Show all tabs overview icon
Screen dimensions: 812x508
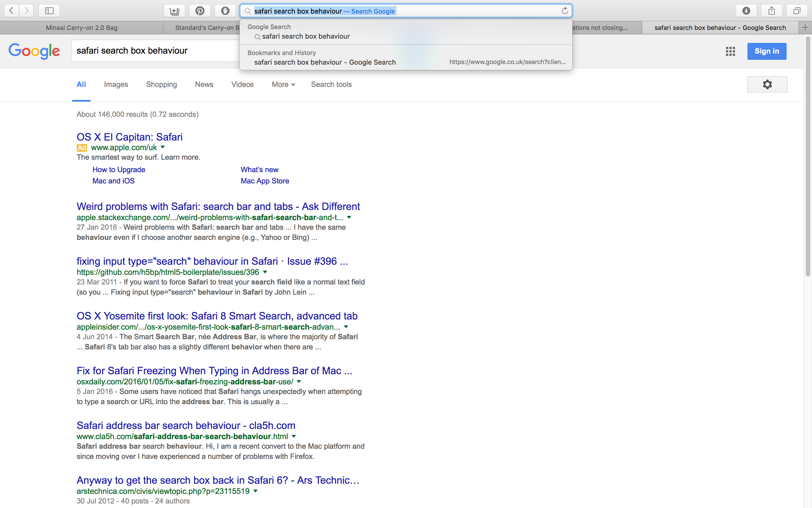[797, 11]
